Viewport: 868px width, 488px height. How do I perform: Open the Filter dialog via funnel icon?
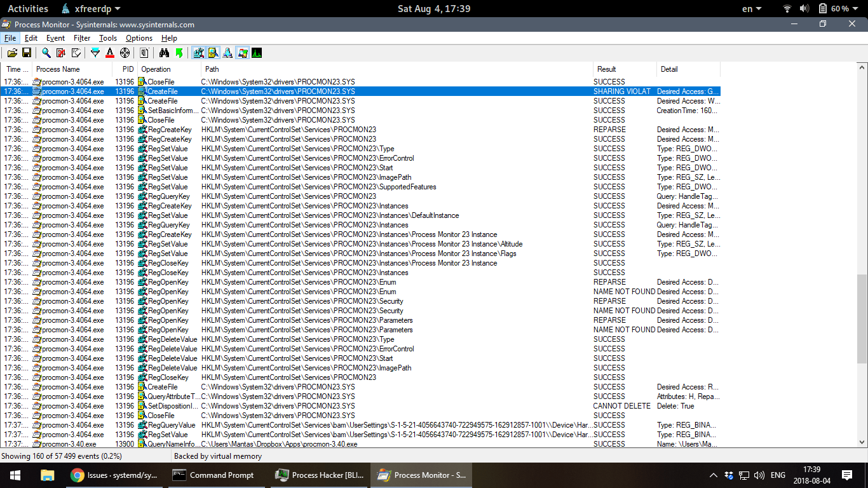point(95,53)
